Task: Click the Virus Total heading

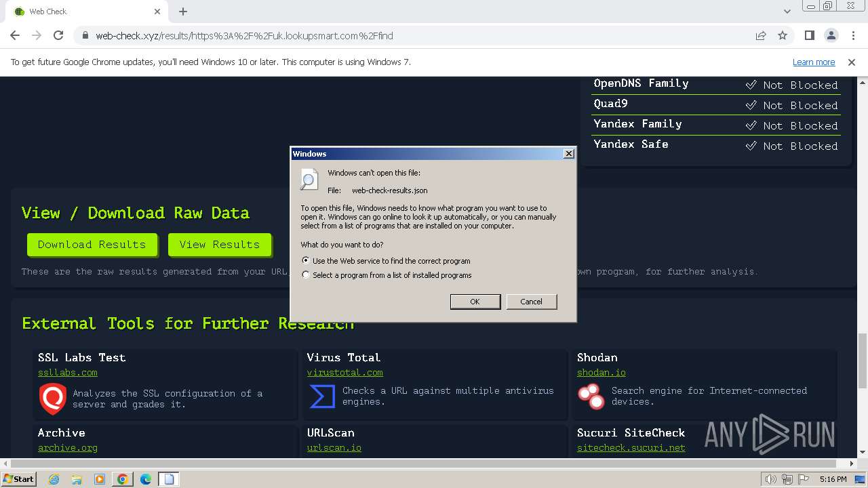Action: tap(343, 357)
